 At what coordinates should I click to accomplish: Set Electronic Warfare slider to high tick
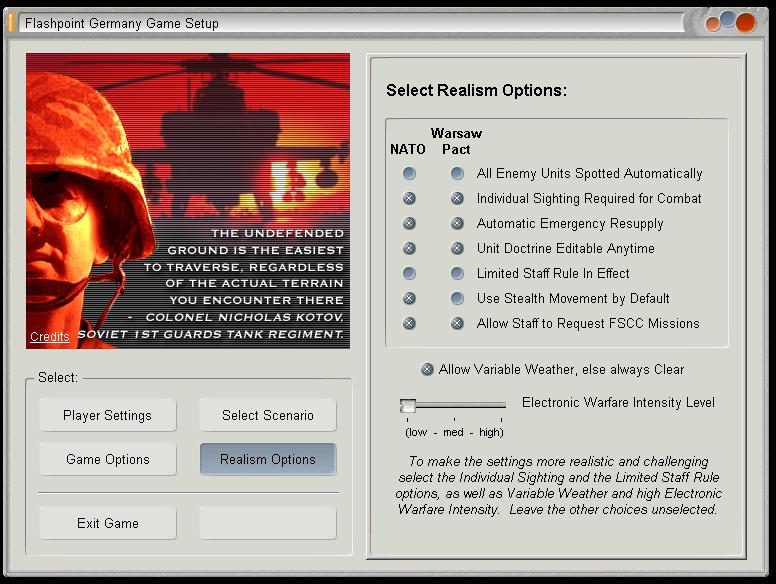pyautogui.click(x=501, y=406)
